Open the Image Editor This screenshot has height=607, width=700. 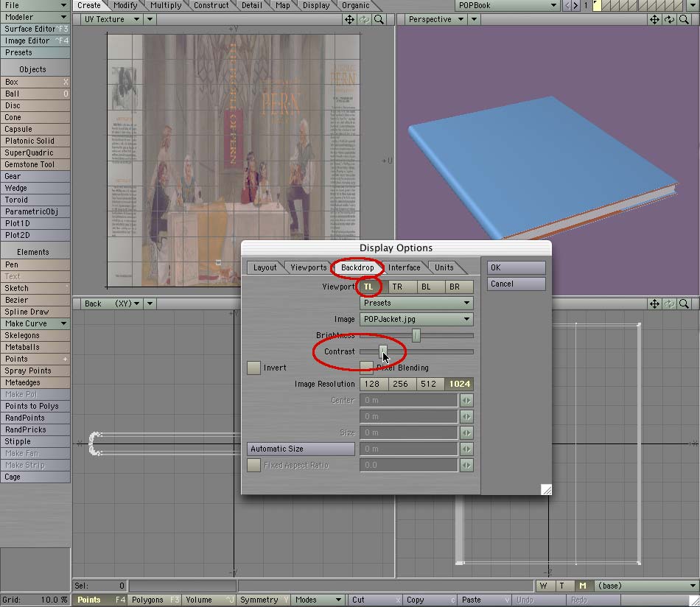(x=35, y=41)
